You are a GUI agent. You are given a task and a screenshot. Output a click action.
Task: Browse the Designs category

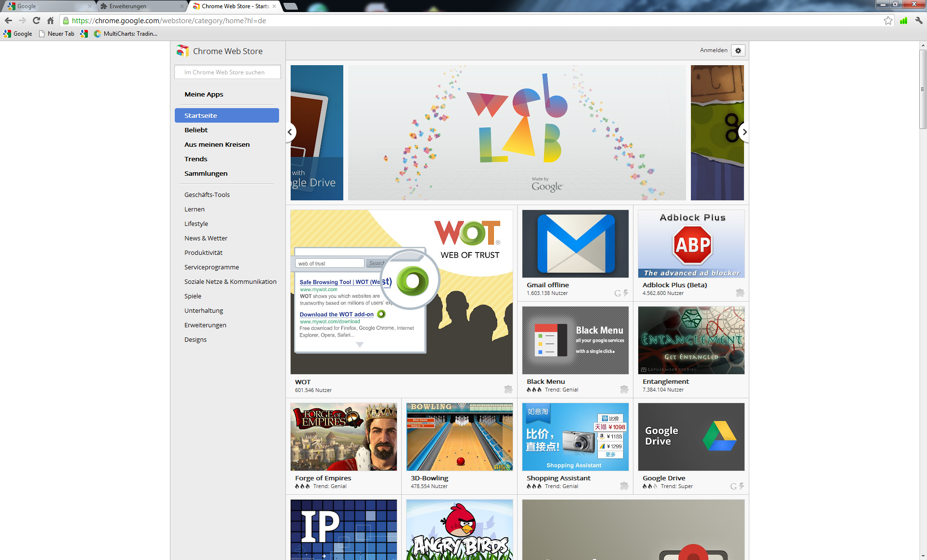click(196, 339)
